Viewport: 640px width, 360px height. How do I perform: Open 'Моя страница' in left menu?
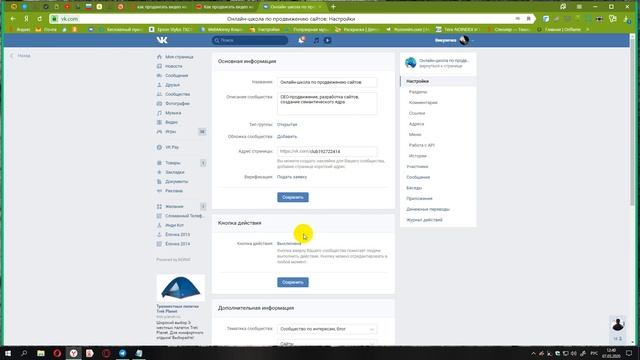click(179, 57)
